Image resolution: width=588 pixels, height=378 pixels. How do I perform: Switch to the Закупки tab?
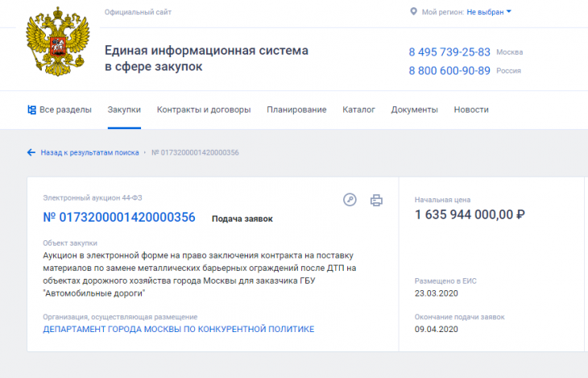124,110
